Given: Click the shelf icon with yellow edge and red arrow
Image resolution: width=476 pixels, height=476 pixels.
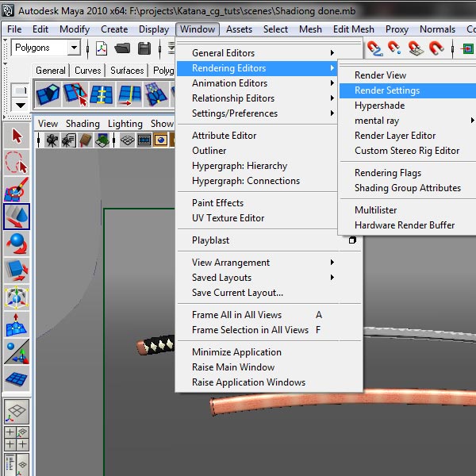Looking at the screenshot, I should (129, 94).
